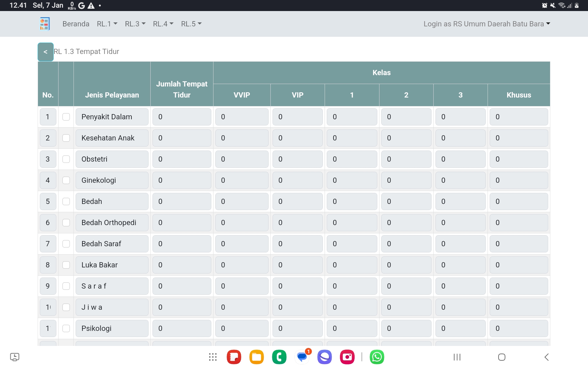This screenshot has width=588, height=368.
Task: Go to Beranda in the navbar
Action: pos(76,24)
